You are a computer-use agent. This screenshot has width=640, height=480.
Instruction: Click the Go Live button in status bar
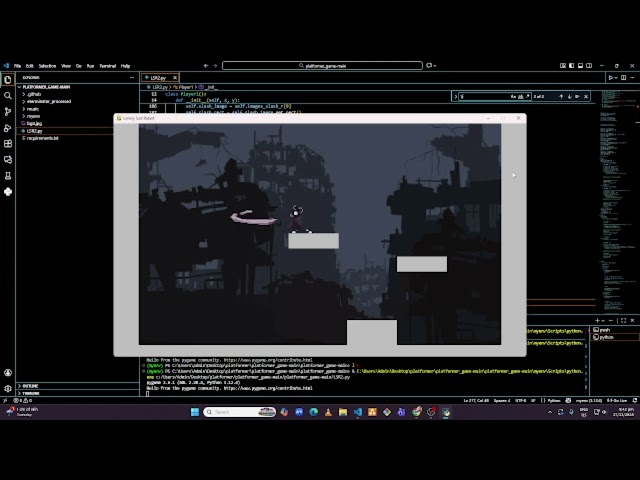[x=616, y=400]
